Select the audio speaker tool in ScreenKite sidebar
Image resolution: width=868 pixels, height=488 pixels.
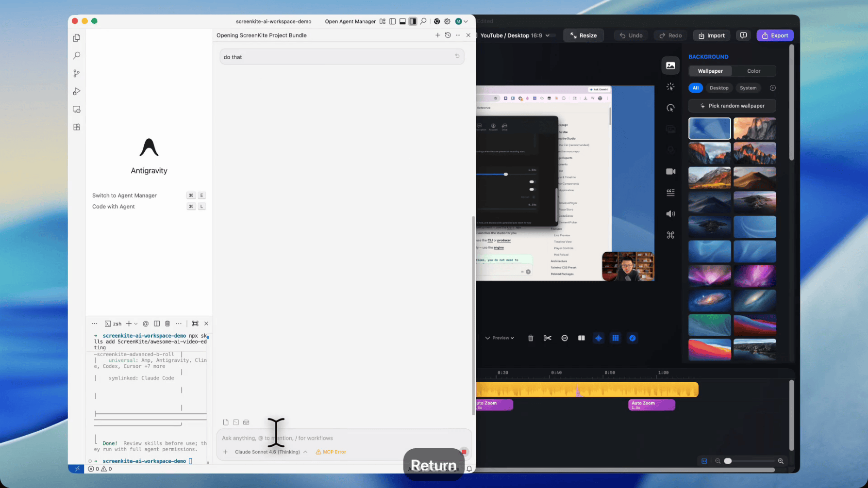(x=670, y=214)
